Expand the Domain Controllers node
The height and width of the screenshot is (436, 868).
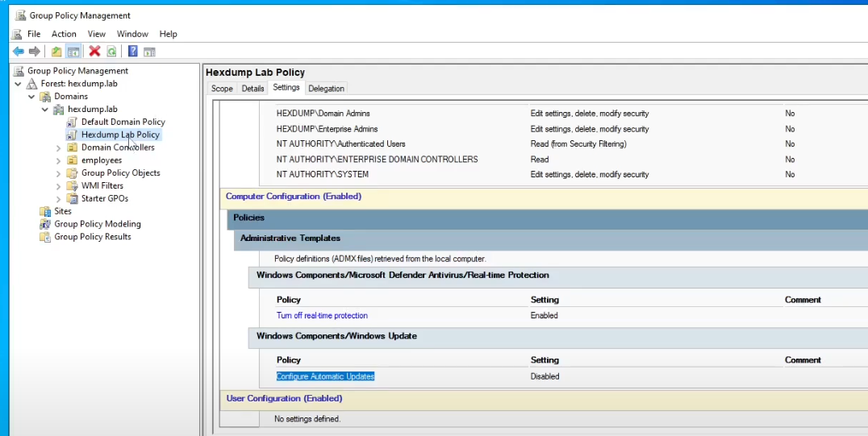click(x=58, y=147)
